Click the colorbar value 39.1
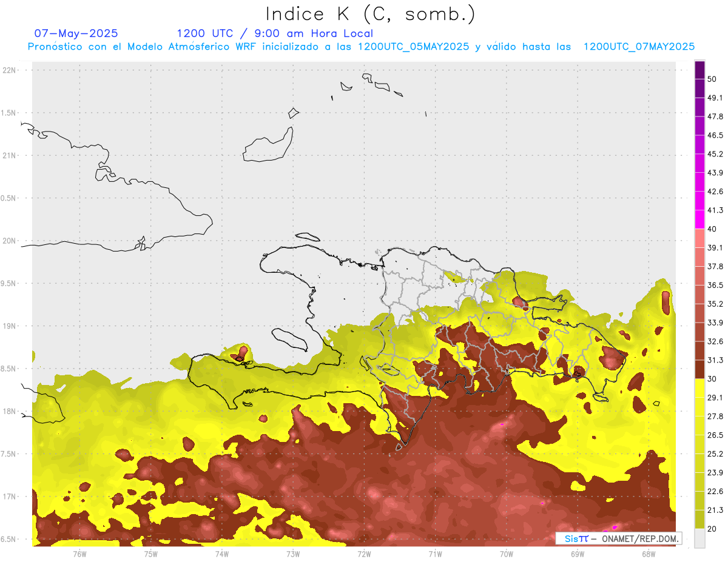Screen dimensions: 728x562 pos(715,247)
